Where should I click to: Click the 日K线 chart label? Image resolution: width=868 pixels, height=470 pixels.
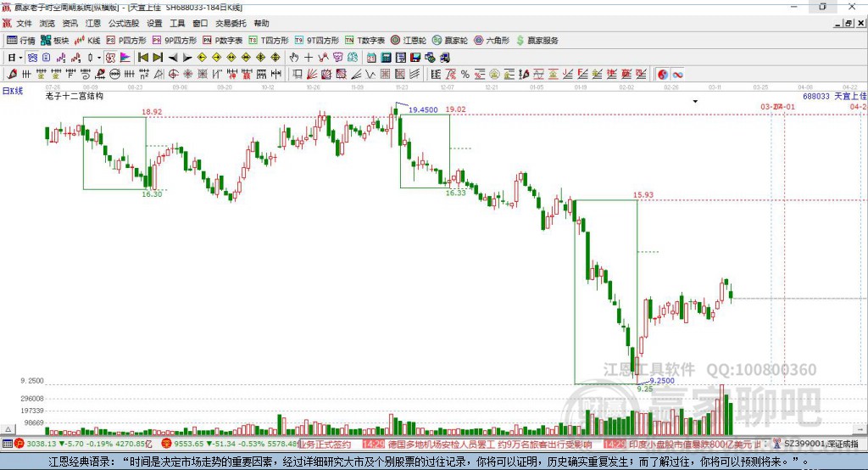[x=13, y=92]
